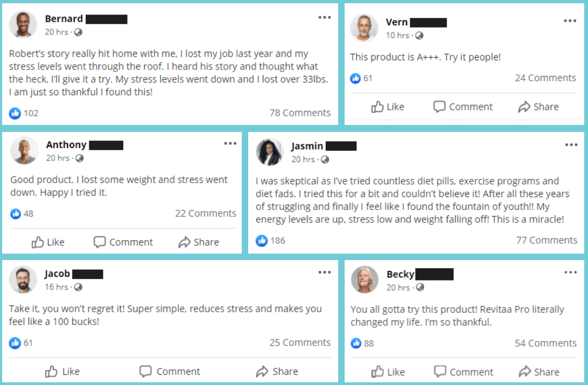Image resolution: width=588 pixels, height=385 pixels.
Task: Click the Share arrow icon on Jacob's post
Action: pos(262,372)
